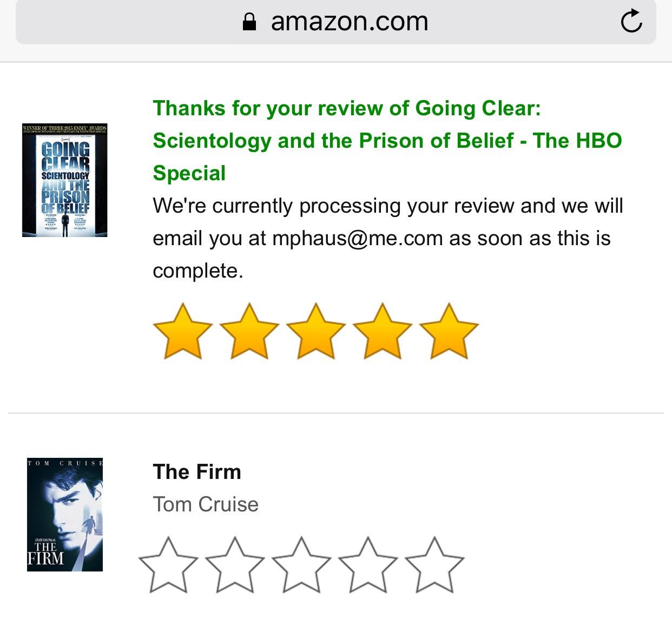The height and width of the screenshot is (631, 672).
Task: Rate The Firm three stars
Action: click(x=301, y=565)
